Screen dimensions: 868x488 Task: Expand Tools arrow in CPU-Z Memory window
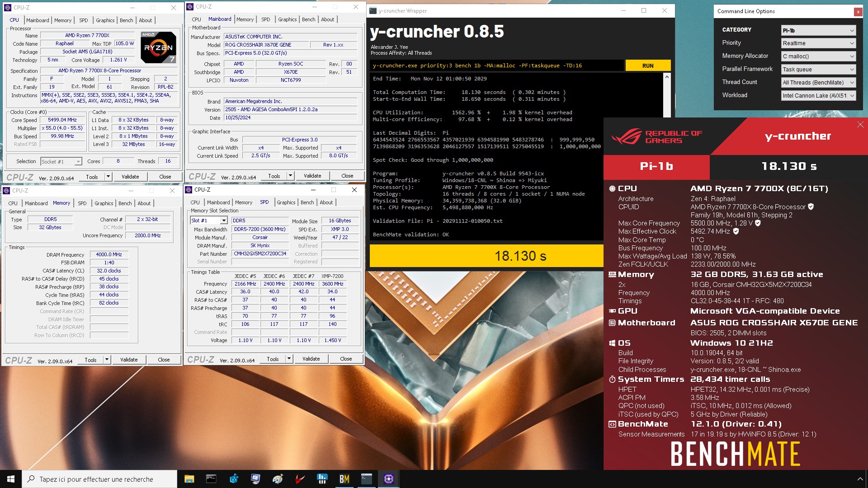pyautogui.click(x=107, y=360)
